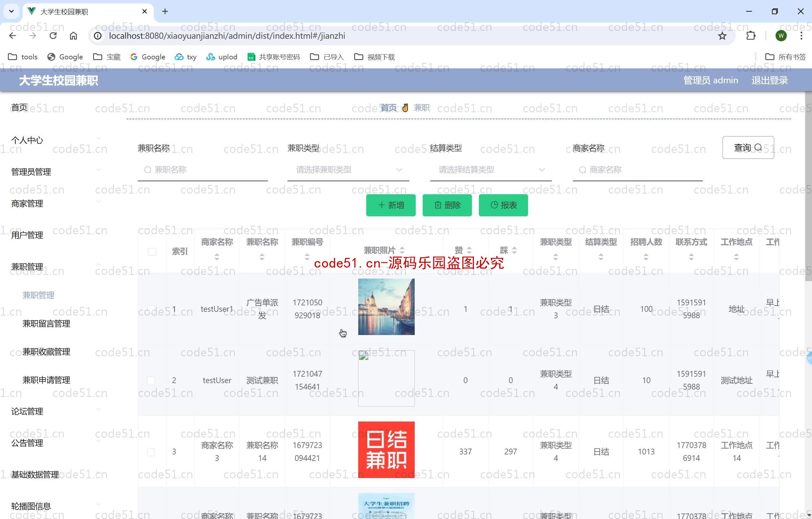This screenshot has width=812, height=519.
Task: Expand the 商家管理 sidebar menu
Action: (x=56, y=203)
